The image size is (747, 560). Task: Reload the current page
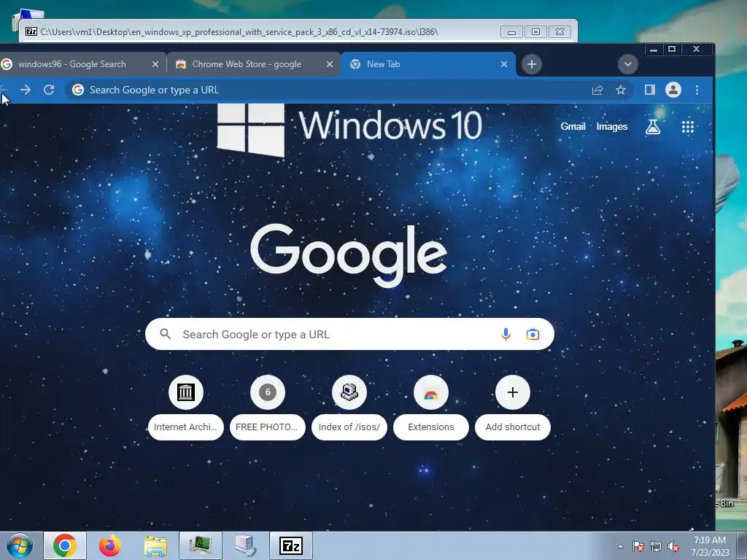coord(49,90)
